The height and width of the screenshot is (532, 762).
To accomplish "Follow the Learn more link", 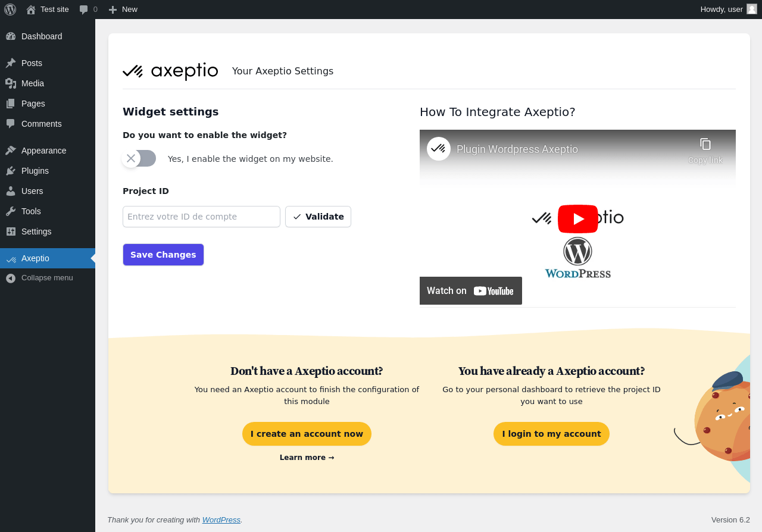I will [307, 458].
